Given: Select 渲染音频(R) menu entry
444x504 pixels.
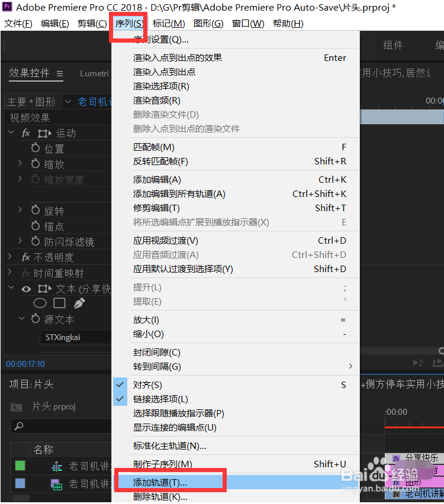Looking at the screenshot, I should point(235,101).
